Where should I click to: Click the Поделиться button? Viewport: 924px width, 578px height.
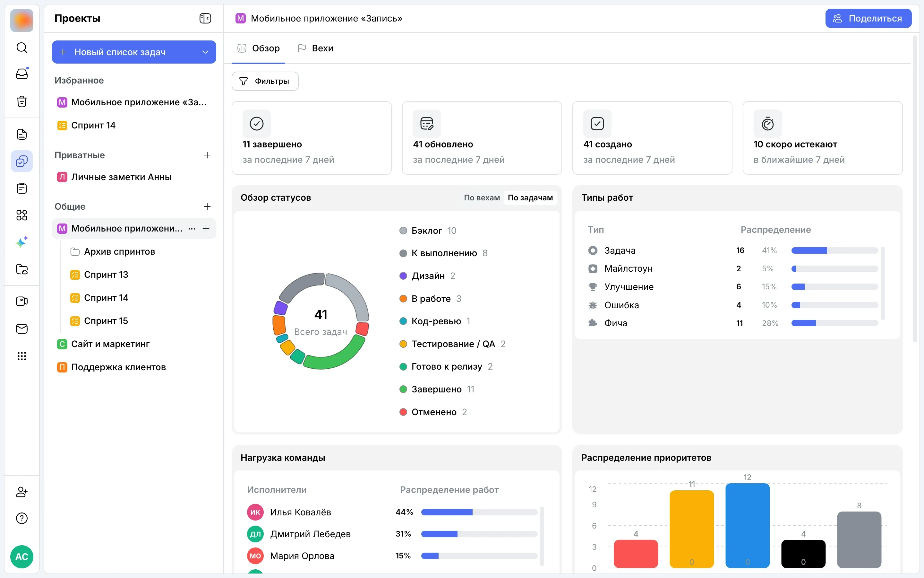pyautogui.click(x=868, y=18)
